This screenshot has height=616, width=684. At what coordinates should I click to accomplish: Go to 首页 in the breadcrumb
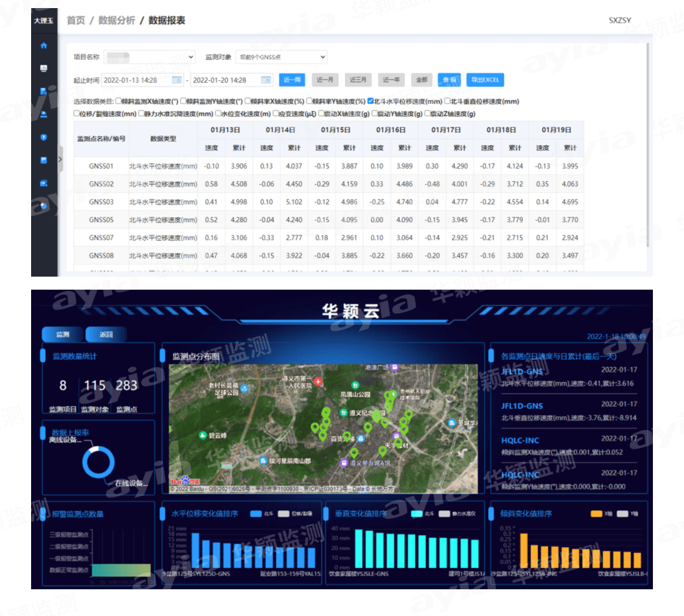76,21
